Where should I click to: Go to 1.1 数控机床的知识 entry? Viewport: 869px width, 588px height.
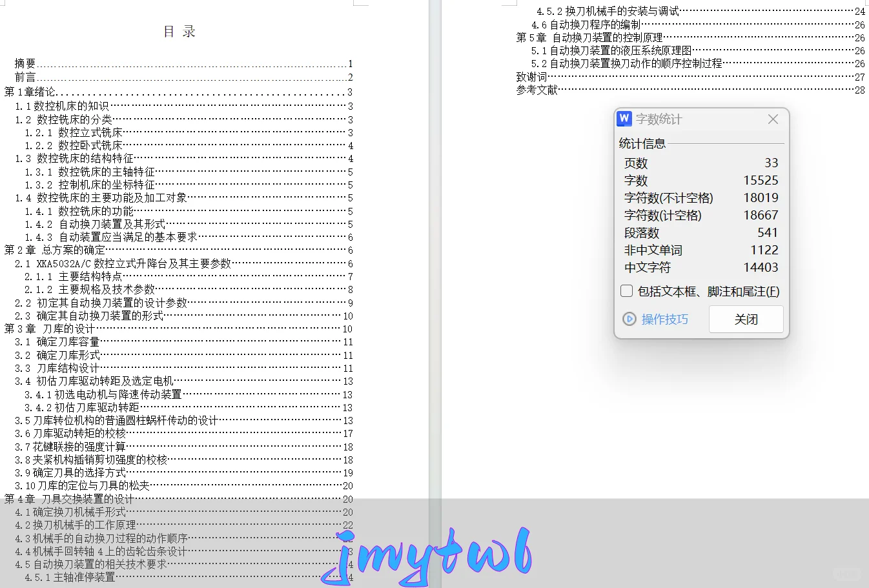184,106
